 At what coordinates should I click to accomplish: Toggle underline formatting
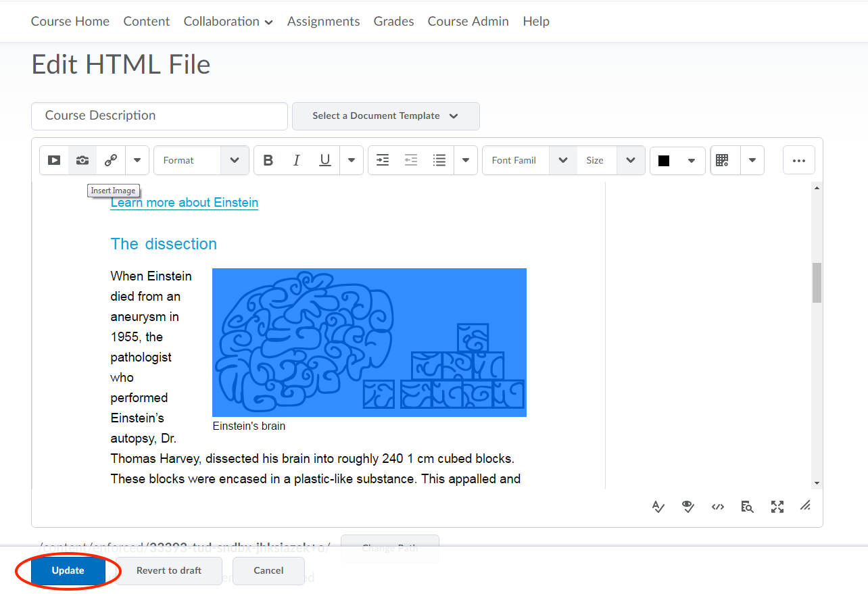[x=325, y=160]
